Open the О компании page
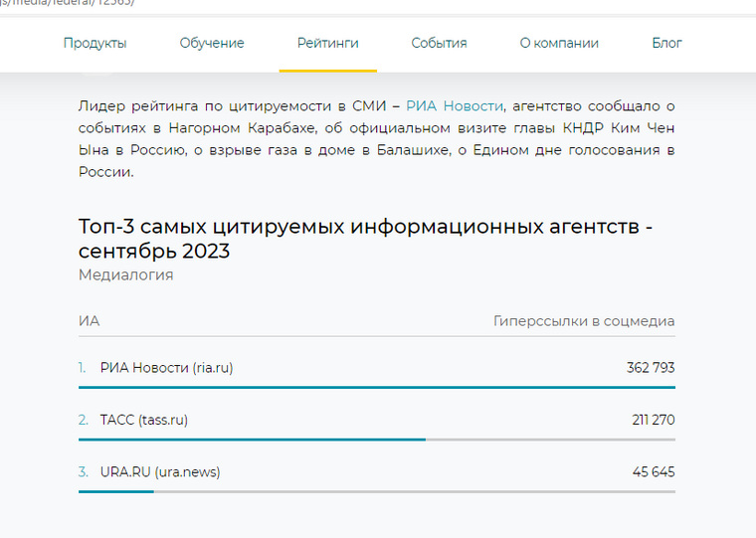 tap(559, 43)
